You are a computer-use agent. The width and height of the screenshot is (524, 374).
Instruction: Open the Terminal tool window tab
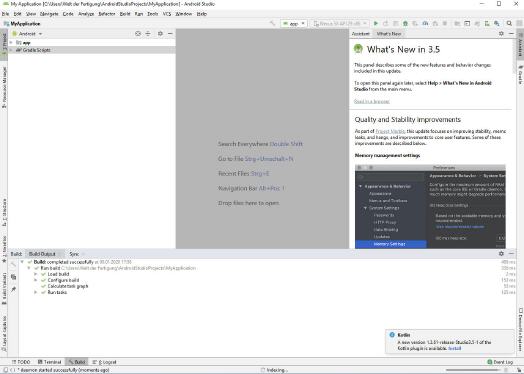[49, 362]
